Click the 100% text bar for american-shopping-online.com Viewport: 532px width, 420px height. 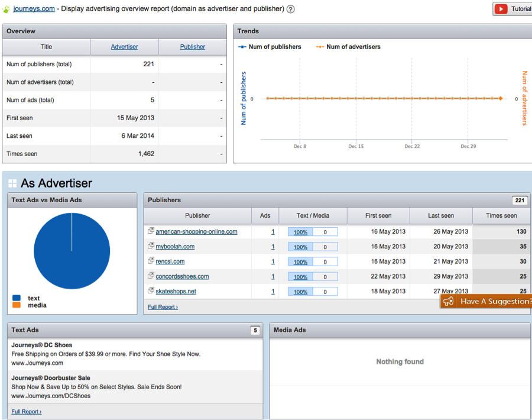coord(300,232)
